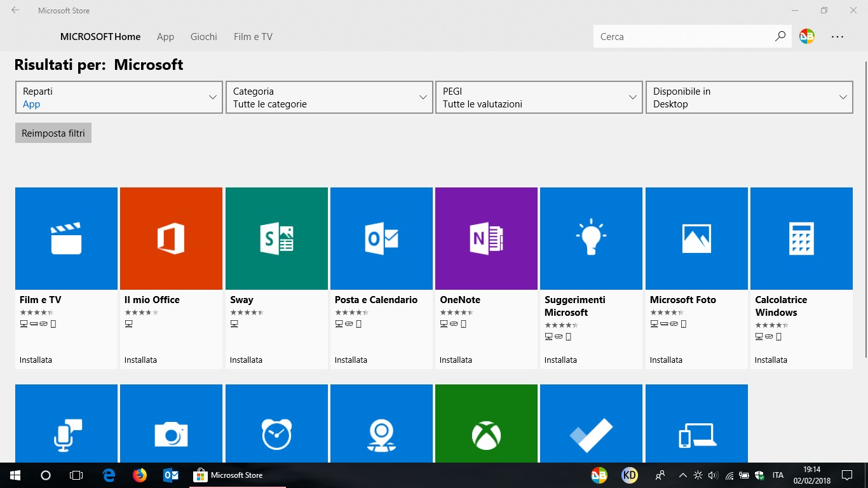868x488 pixels.
Task: Select the Giochi tab
Action: [x=204, y=37]
